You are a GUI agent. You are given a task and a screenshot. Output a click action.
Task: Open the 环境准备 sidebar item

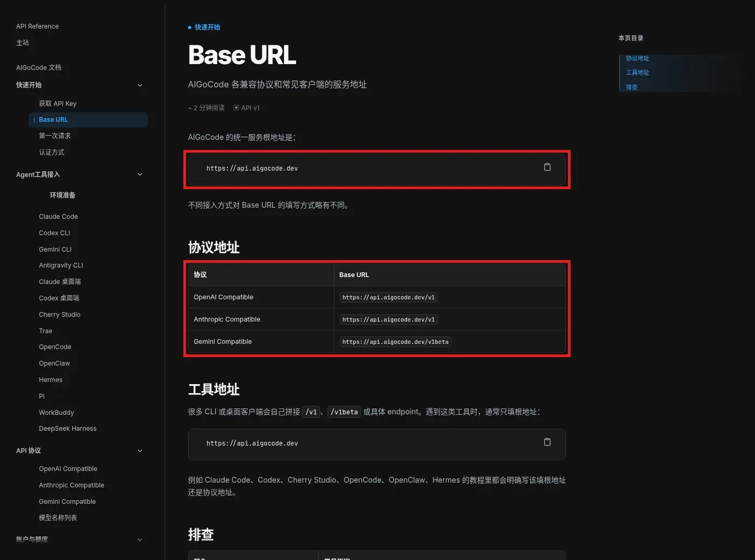(63, 195)
